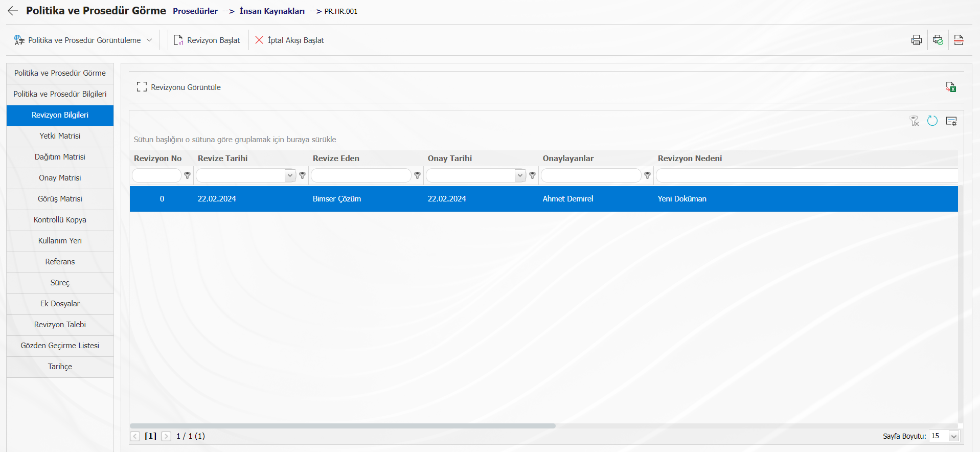Open Onay Tarihi date filter dropdown
980x452 pixels.
(520, 175)
